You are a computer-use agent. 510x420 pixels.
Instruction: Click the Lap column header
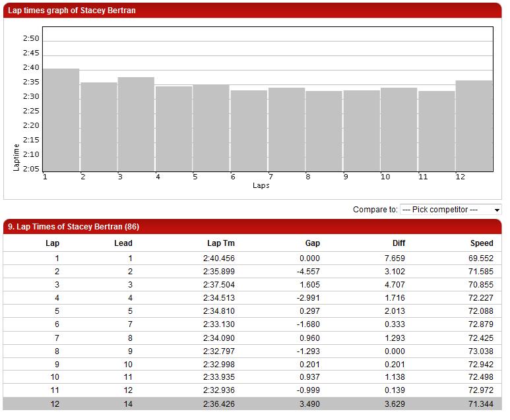(52, 243)
